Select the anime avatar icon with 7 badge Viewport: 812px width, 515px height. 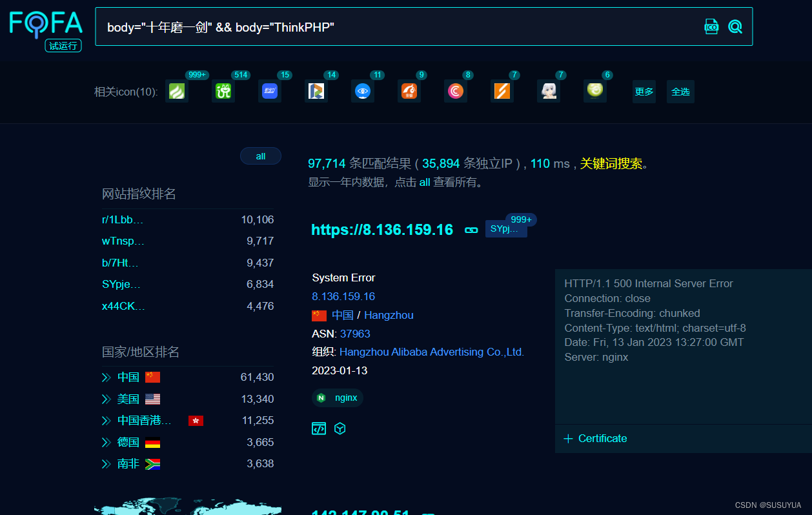tap(549, 91)
